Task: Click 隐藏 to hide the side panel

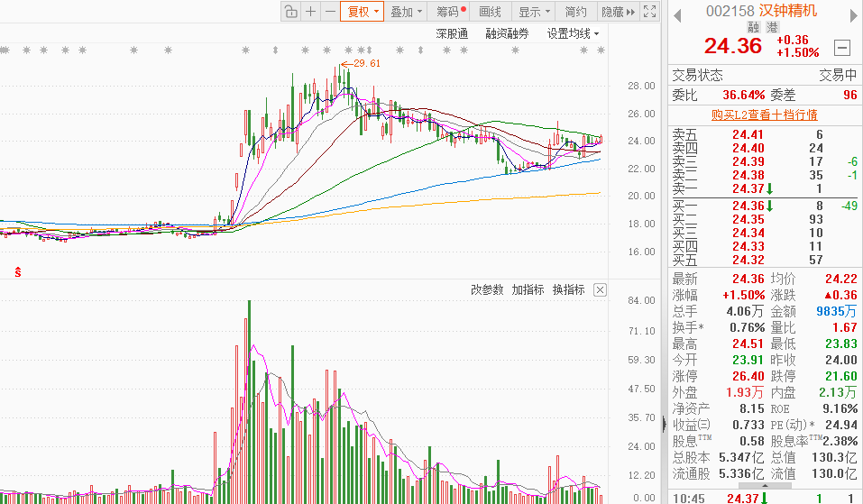Action: (618, 12)
